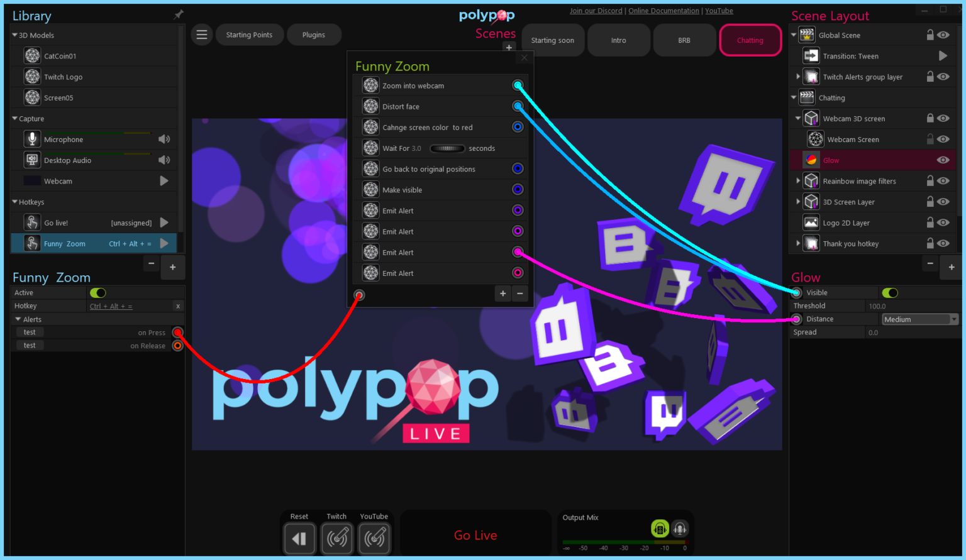966x560 pixels.
Task: Click the pin icon in the Library header
Action: 178,14
